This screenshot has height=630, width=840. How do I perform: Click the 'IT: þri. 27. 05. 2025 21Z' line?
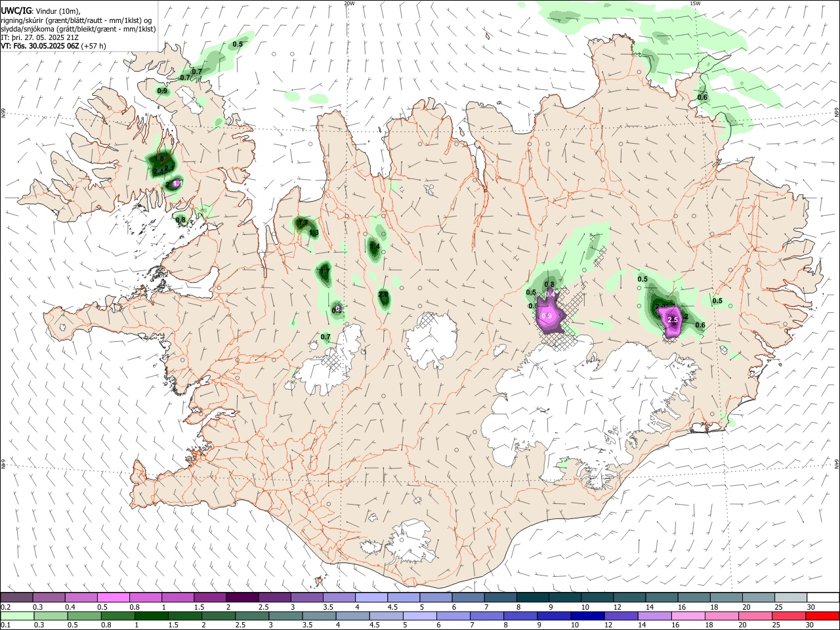(41, 37)
